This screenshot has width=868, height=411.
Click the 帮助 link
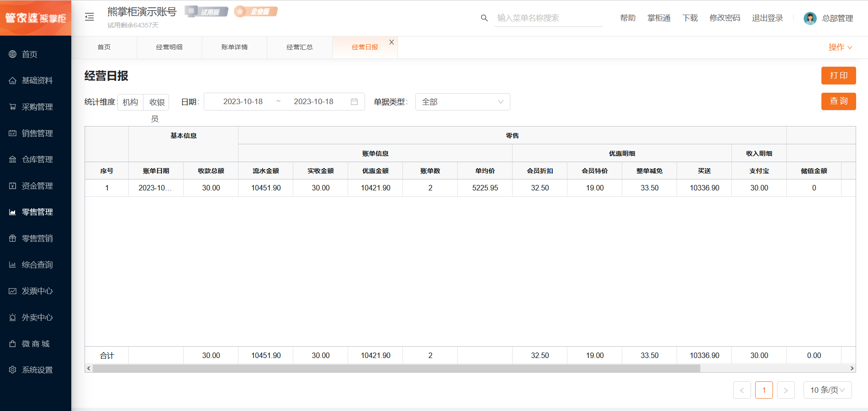point(628,18)
